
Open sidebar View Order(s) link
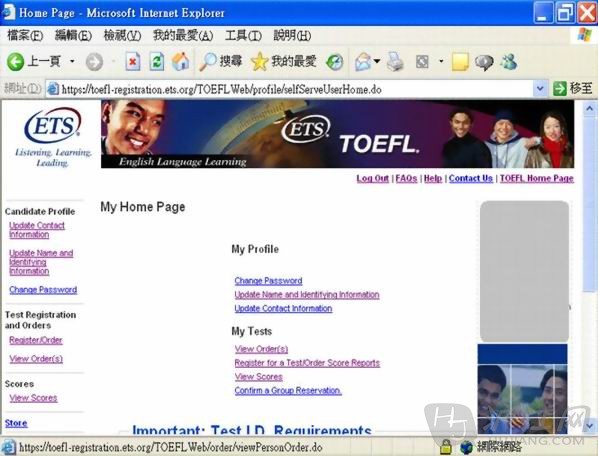[36, 359]
